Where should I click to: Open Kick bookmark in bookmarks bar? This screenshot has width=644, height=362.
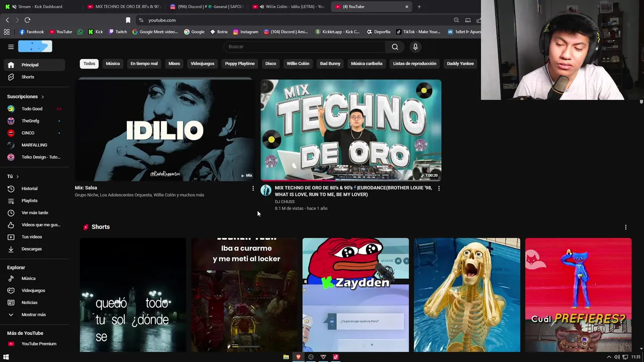(96, 32)
